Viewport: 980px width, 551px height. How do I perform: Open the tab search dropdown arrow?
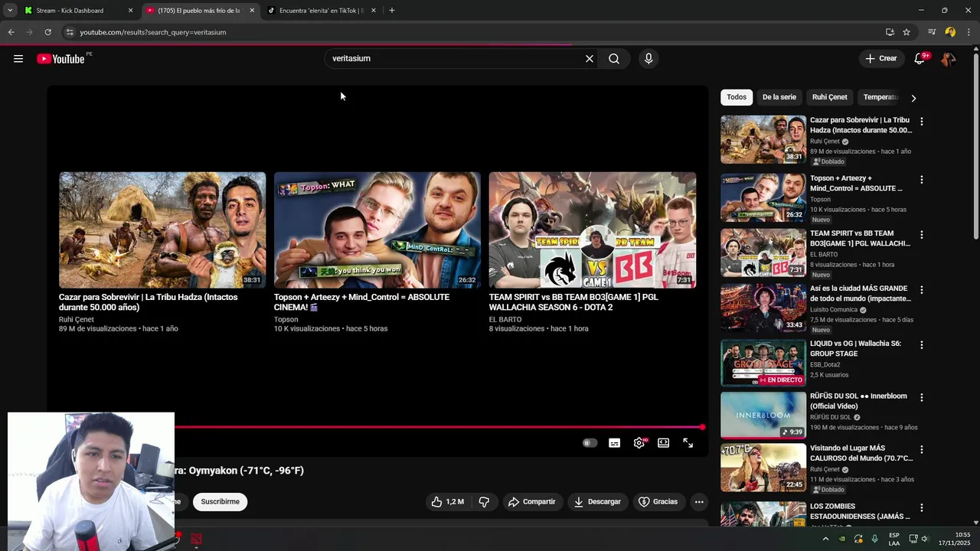click(10, 11)
